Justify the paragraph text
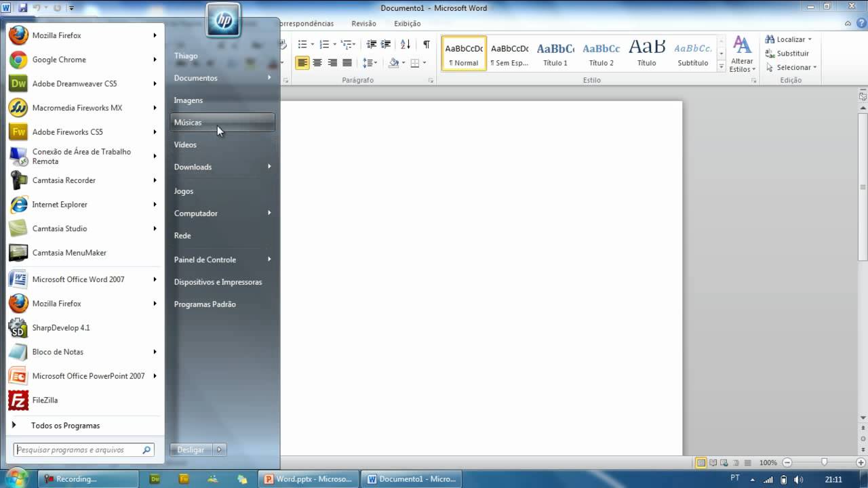This screenshot has width=868, height=488. [x=347, y=63]
